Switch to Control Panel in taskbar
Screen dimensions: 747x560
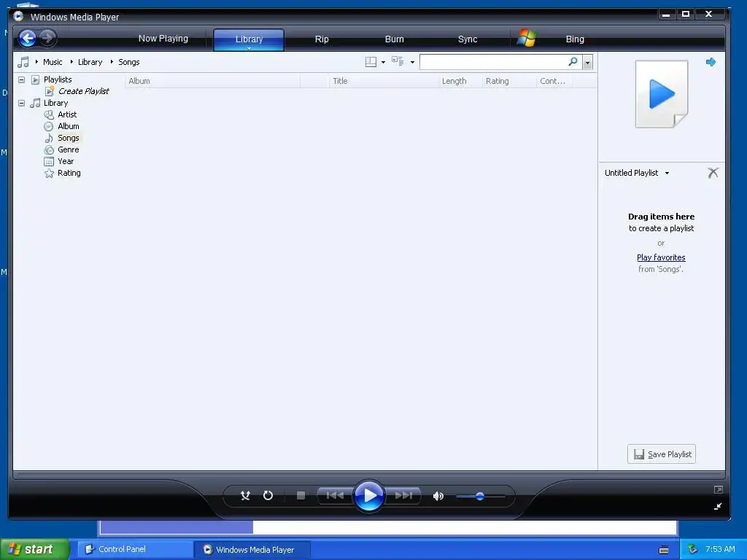135,549
